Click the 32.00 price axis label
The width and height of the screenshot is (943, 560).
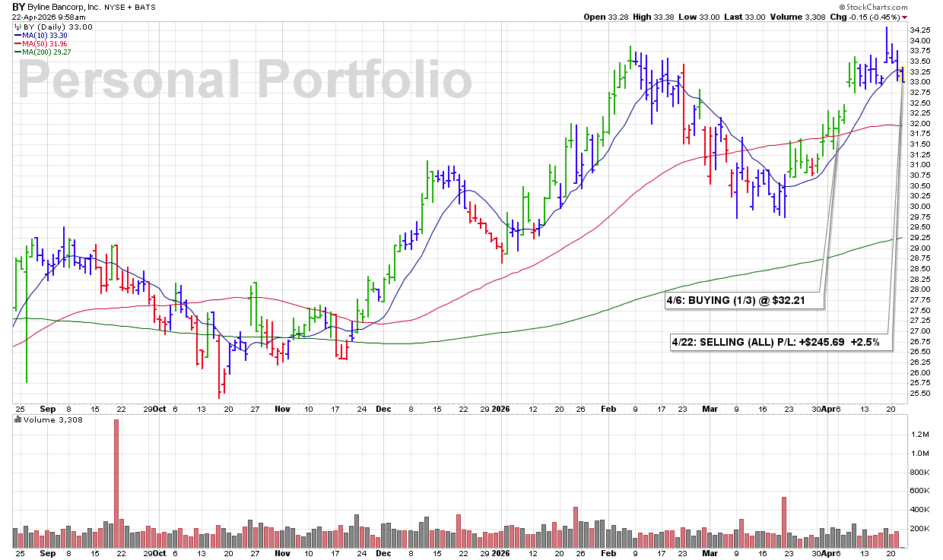(x=921, y=123)
